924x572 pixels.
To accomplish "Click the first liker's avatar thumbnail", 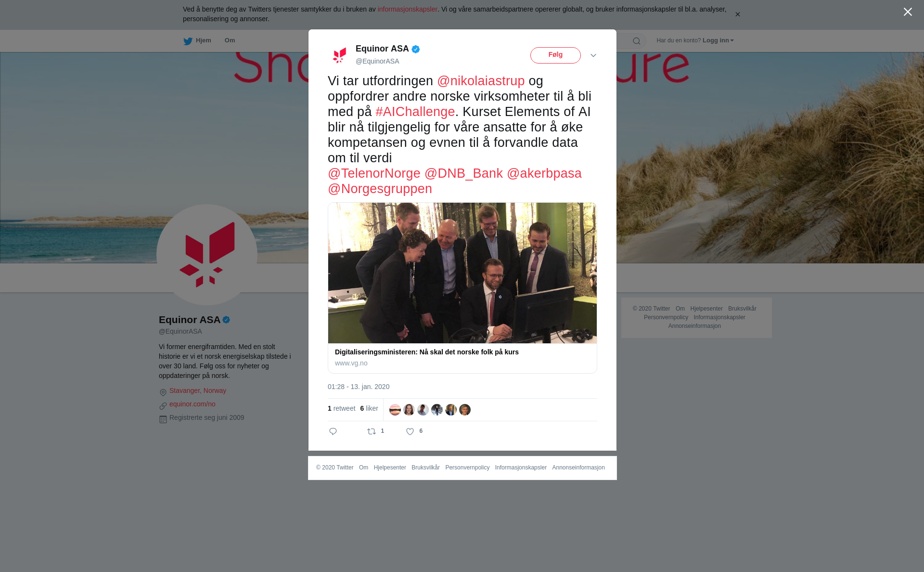I will [395, 410].
